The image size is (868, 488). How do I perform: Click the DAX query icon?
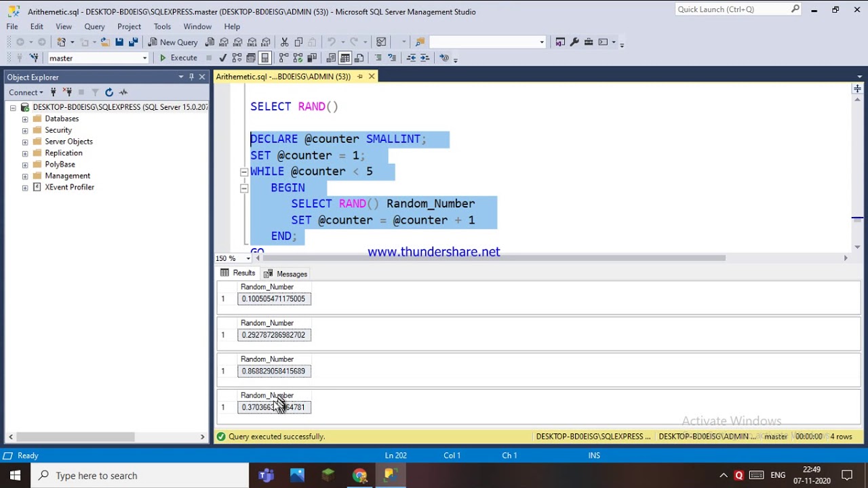266,42
